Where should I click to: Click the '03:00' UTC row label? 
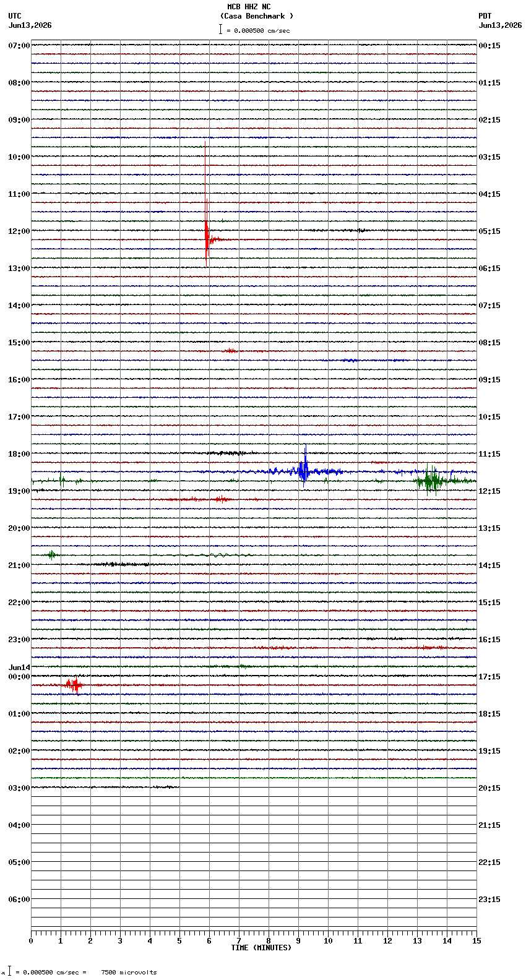[19, 788]
